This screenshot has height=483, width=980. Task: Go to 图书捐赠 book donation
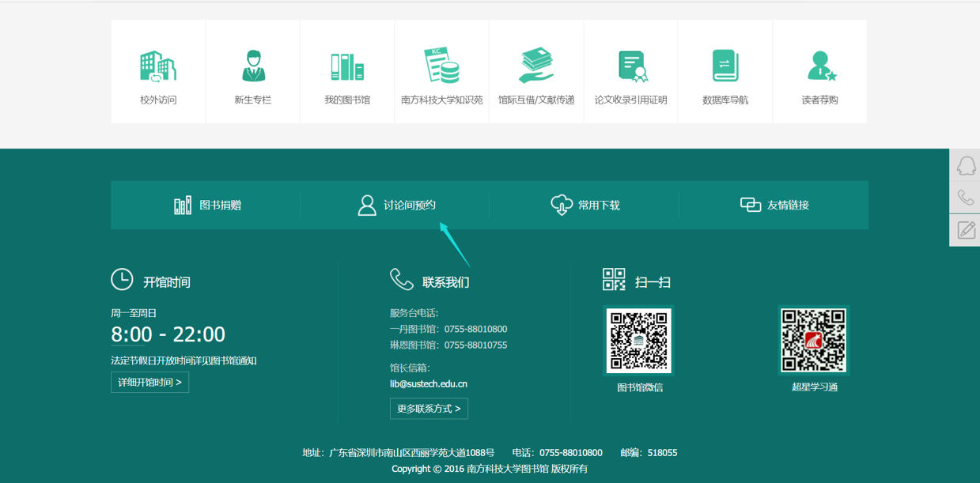[207, 206]
